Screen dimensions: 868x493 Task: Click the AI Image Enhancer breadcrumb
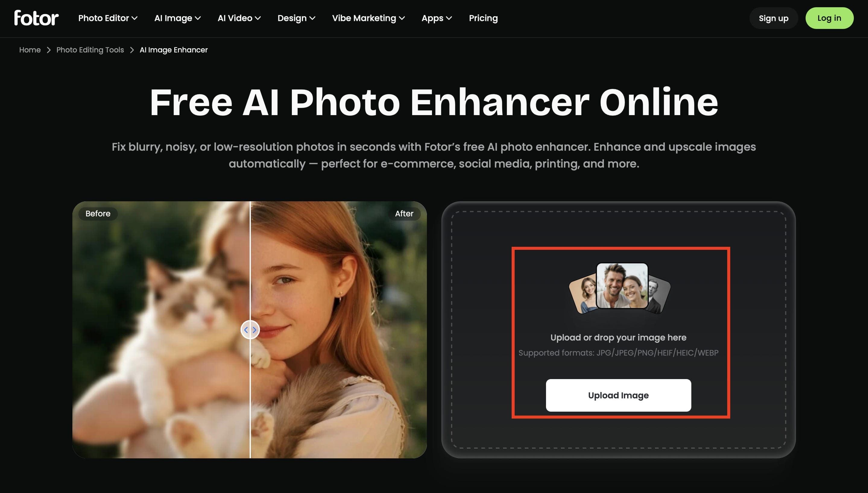[x=173, y=50]
